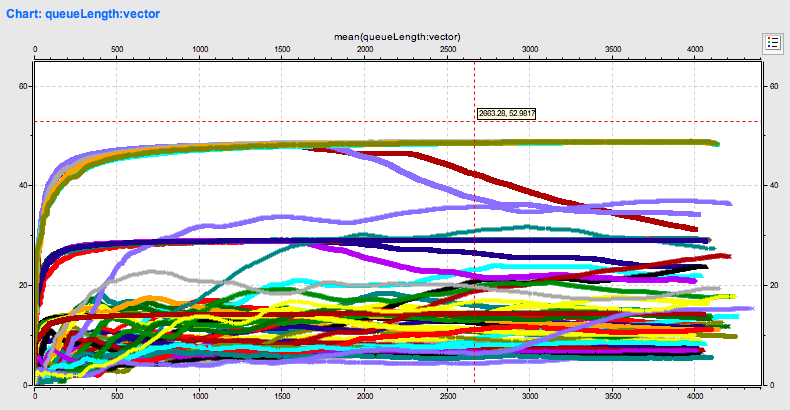The image size is (790, 410).
Task: Click the 'Chart: queueLength:vector' title
Action: (x=83, y=14)
